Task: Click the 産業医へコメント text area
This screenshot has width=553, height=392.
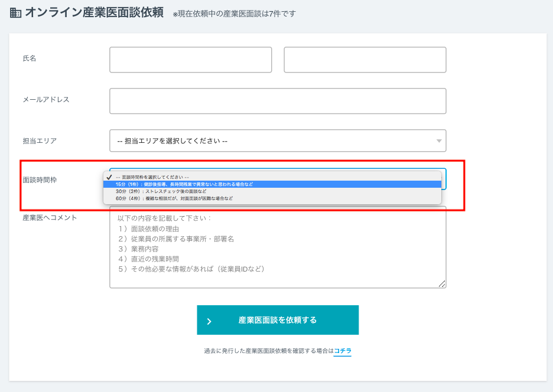Action: coord(278,247)
